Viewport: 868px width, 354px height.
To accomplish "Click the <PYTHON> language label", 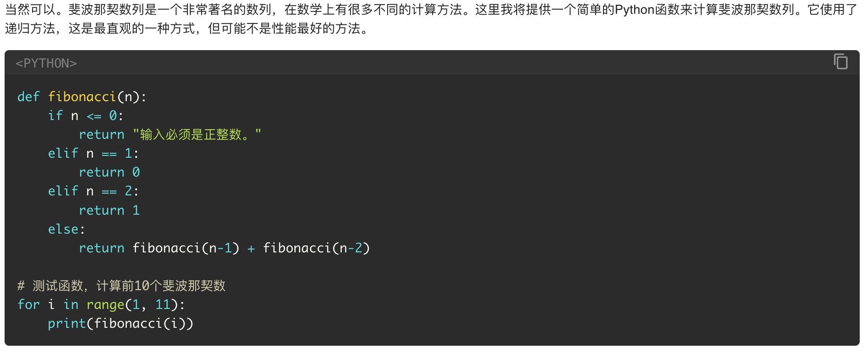I will [46, 63].
